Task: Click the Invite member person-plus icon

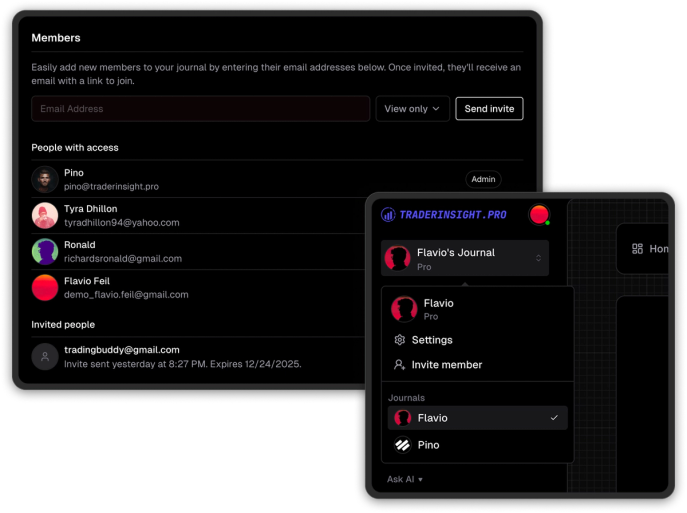Action: pyautogui.click(x=399, y=364)
